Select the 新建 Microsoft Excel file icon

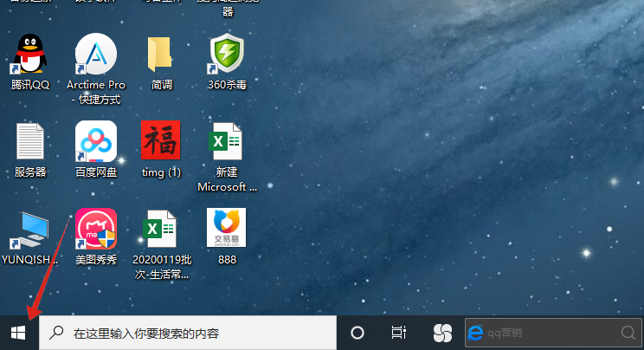click(x=225, y=141)
